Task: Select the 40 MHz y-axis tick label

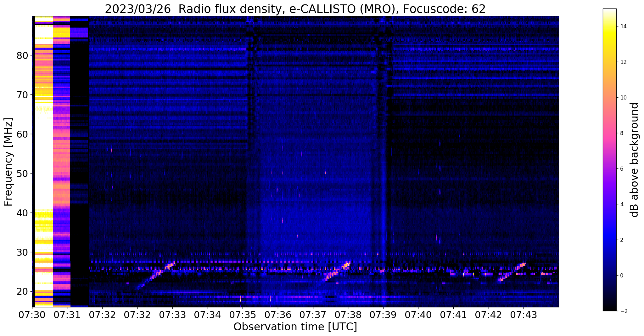Action: (x=22, y=213)
